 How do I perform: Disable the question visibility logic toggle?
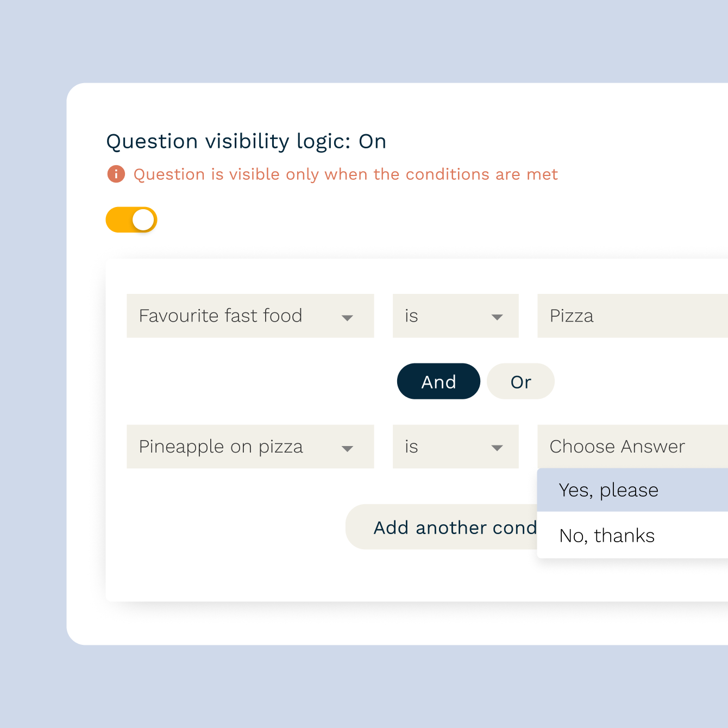point(131,219)
